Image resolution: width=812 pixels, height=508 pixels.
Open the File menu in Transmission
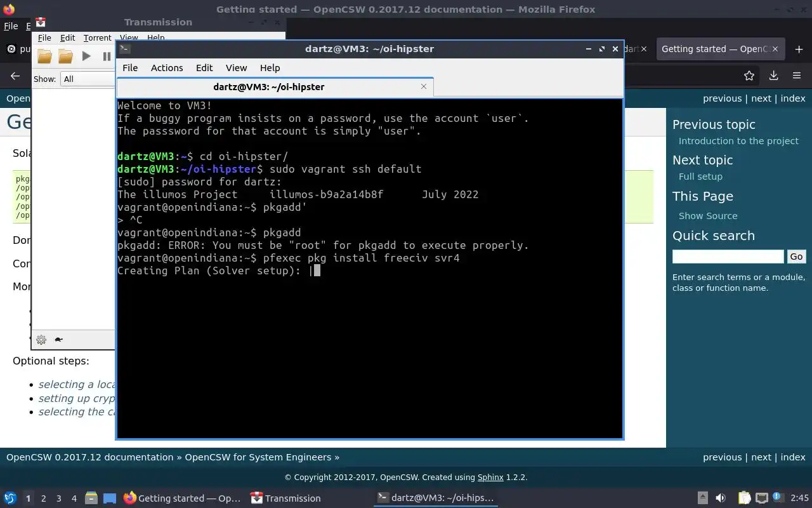coord(44,38)
